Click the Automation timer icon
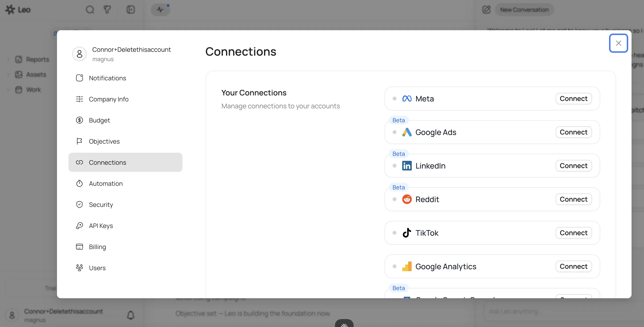This screenshot has width=644, height=327. click(79, 184)
